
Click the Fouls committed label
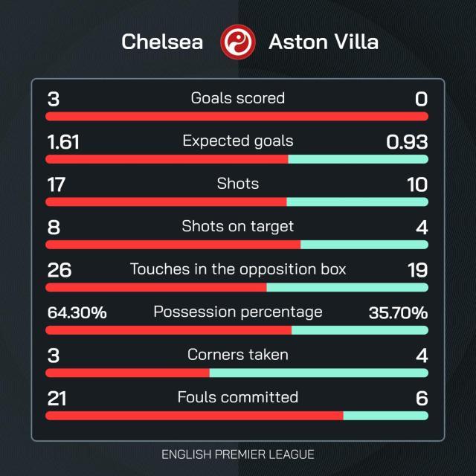[237, 397]
